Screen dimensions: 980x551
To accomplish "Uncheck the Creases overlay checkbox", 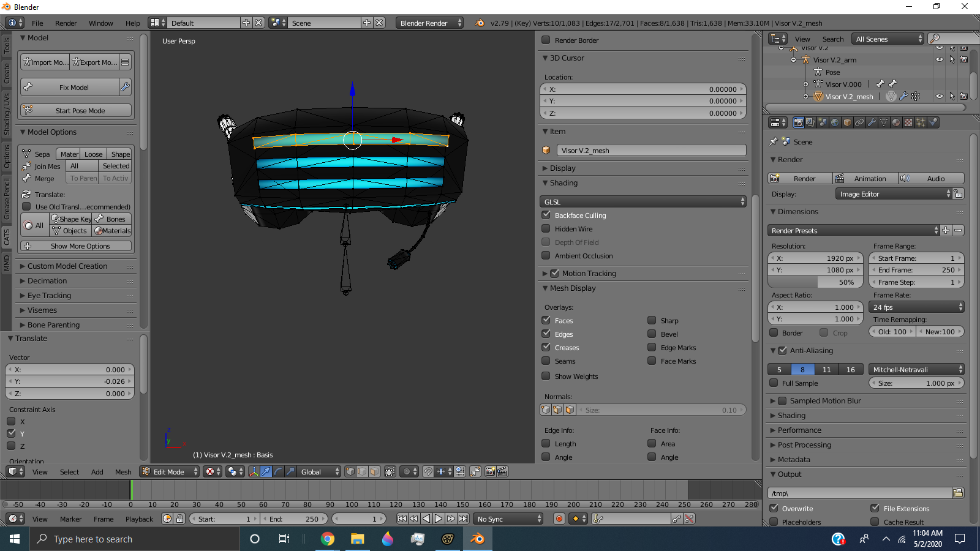I will pyautogui.click(x=546, y=347).
